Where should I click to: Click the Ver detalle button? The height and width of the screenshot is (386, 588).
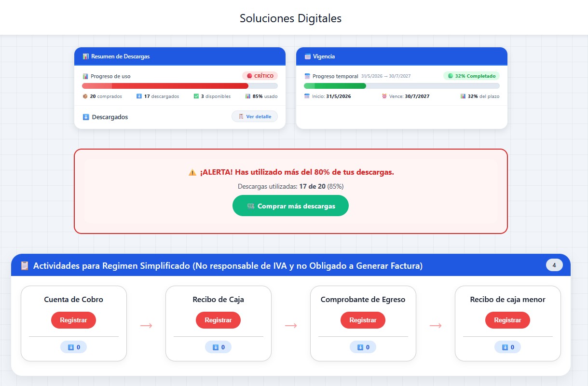click(x=255, y=116)
